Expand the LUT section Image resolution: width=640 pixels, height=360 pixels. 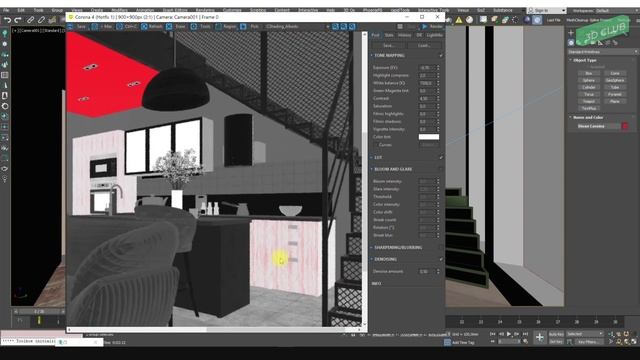pyautogui.click(x=371, y=157)
